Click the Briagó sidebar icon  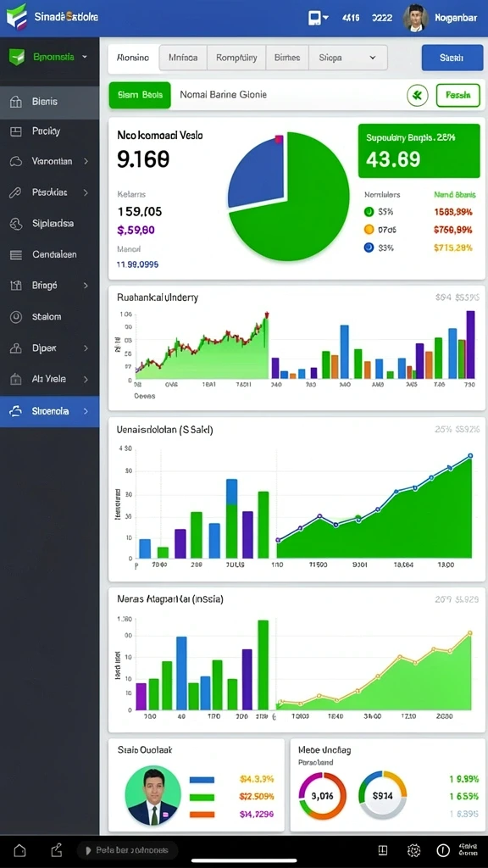16,286
